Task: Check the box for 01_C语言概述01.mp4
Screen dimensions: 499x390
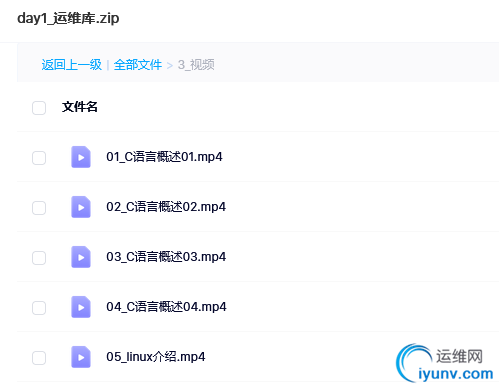Action: (x=39, y=158)
